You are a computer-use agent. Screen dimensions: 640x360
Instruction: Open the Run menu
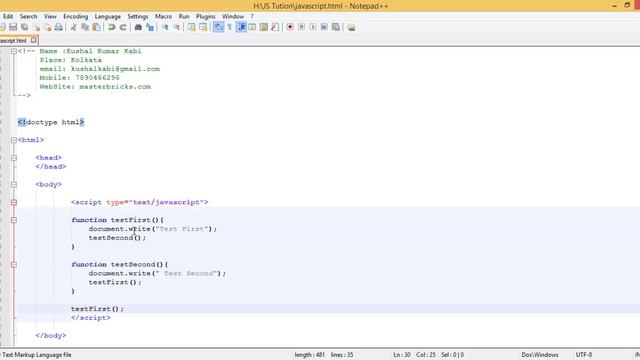click(x=184, y=16)
